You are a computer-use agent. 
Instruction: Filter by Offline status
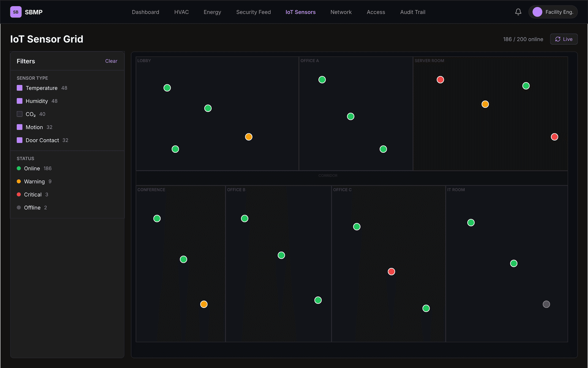pos(32,208)
